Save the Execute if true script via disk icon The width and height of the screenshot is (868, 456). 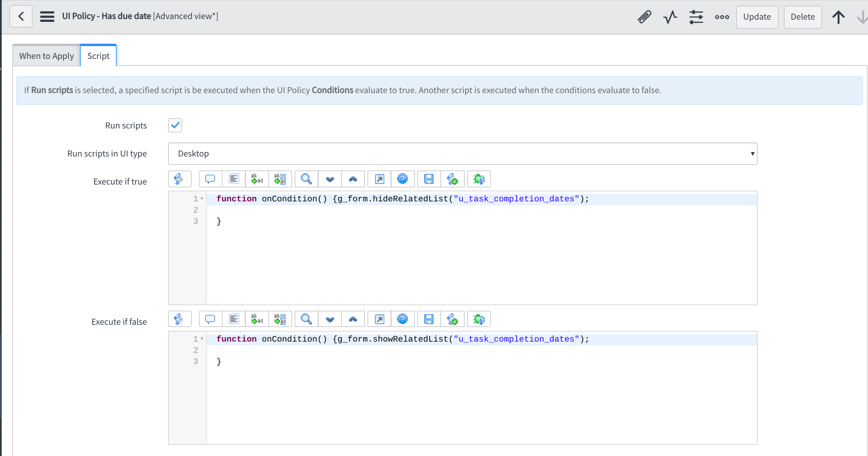click(428, 178)
